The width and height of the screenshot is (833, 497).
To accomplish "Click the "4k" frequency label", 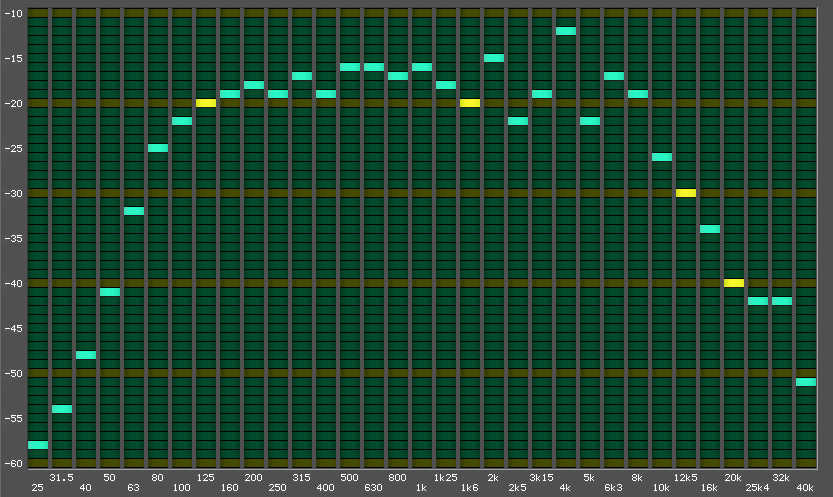I will click(x=565, y=487).
